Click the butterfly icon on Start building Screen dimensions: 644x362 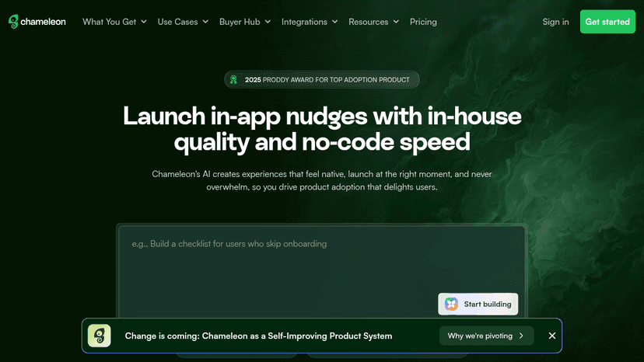(451, 305)
